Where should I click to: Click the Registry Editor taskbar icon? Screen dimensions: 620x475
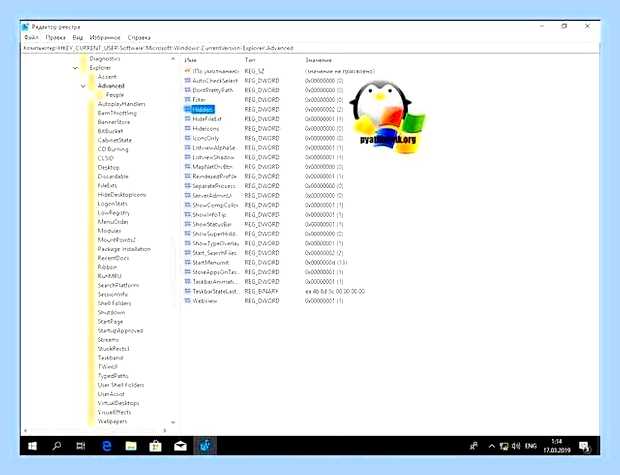click(x=205, y=446)
